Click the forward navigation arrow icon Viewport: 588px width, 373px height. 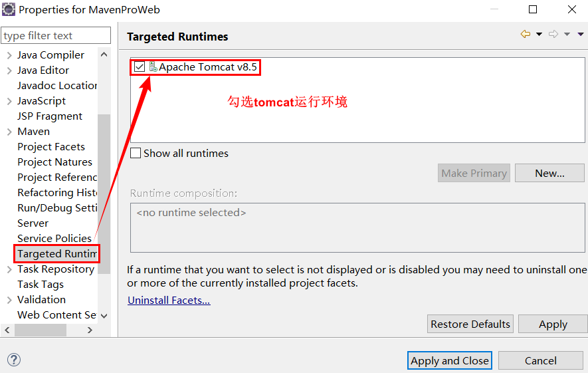(x=553, y=34)
